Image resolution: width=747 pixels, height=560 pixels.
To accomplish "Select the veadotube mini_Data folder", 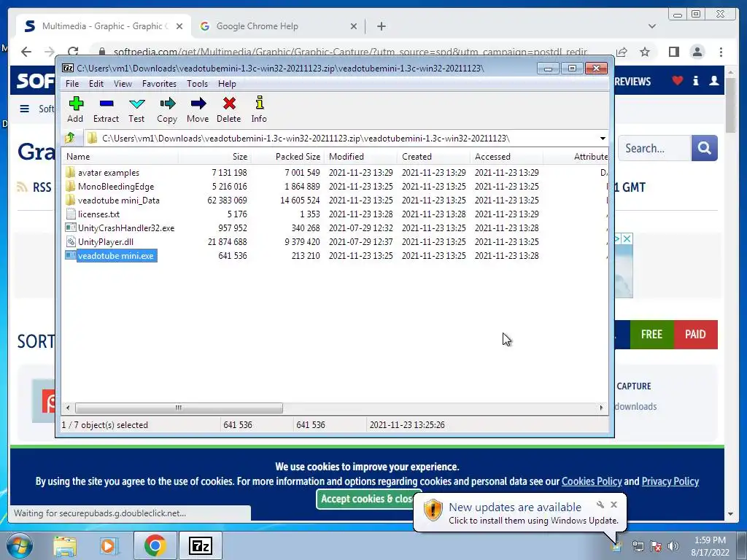I will pos(119,200).
